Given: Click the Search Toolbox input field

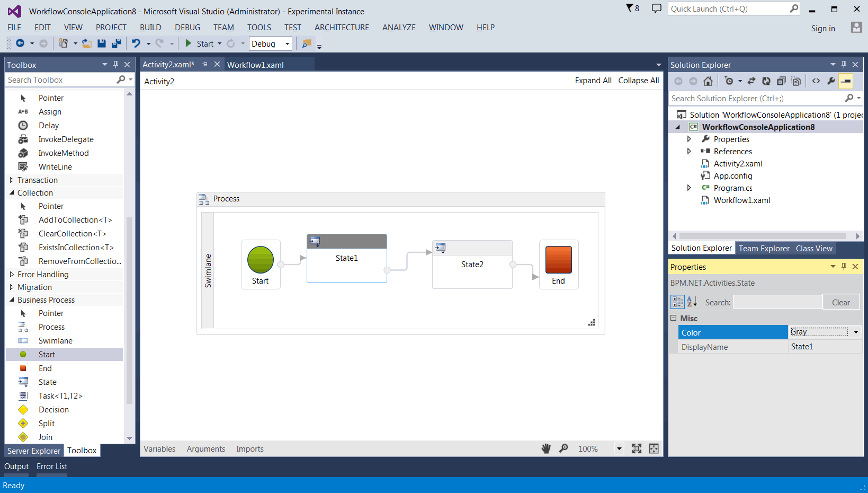Looking at the screenshot, I should (x=60, y=80).
